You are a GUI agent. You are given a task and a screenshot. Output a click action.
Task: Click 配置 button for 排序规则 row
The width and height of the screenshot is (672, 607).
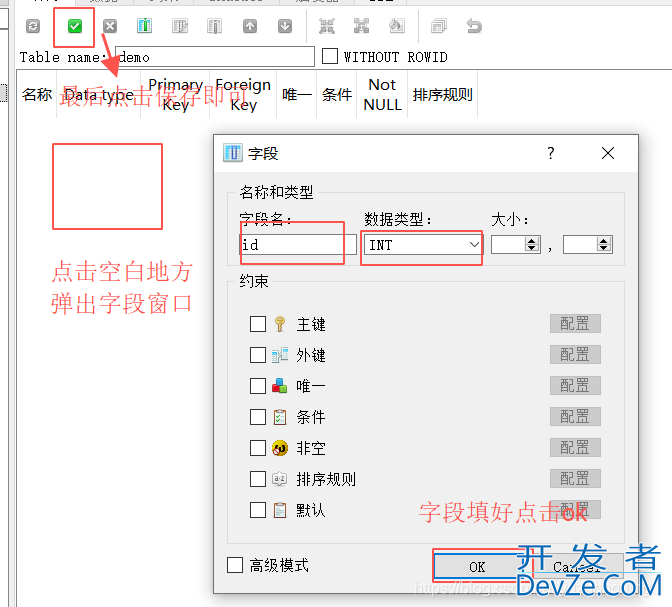pos(575,478)
